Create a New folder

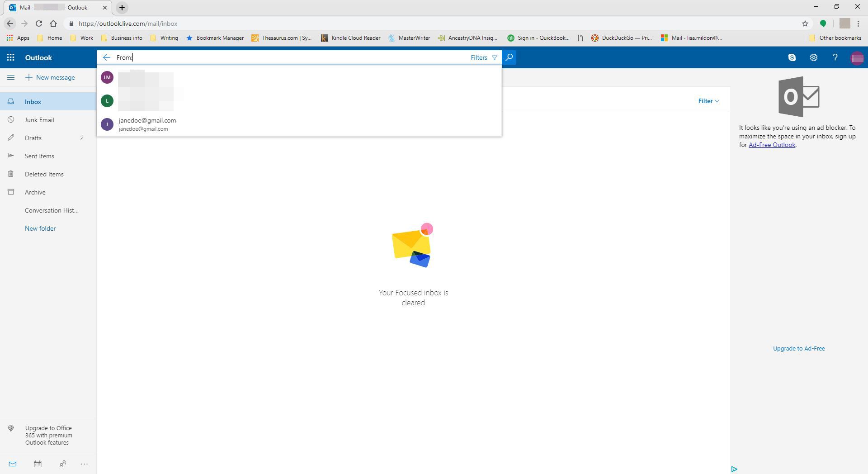tap(40, 228)
